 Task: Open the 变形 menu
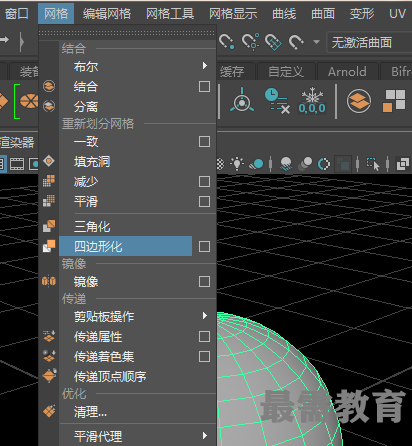[x=362, y=14]
